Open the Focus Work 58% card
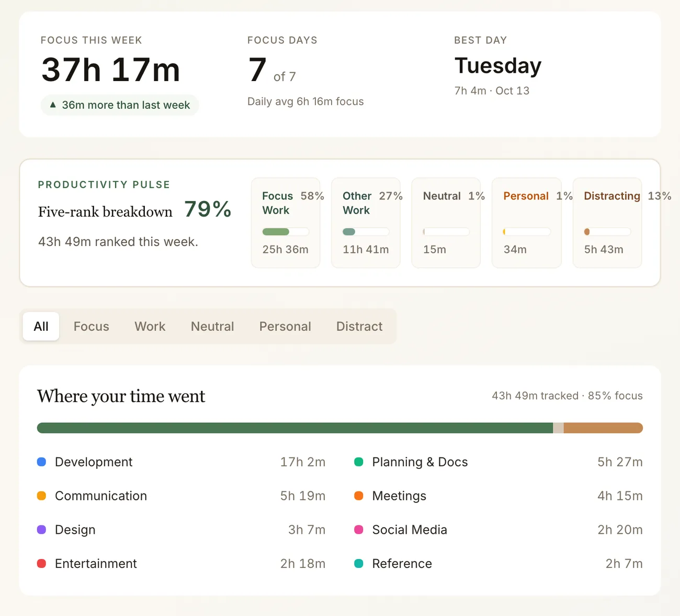This screenshot has width=680, height=616. coord(286,223)
